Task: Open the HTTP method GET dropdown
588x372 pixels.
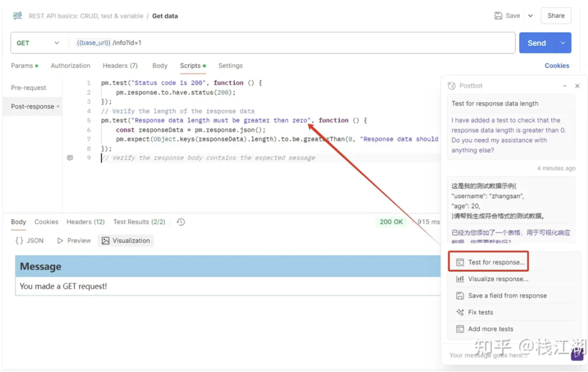Action: click(38, 43)
